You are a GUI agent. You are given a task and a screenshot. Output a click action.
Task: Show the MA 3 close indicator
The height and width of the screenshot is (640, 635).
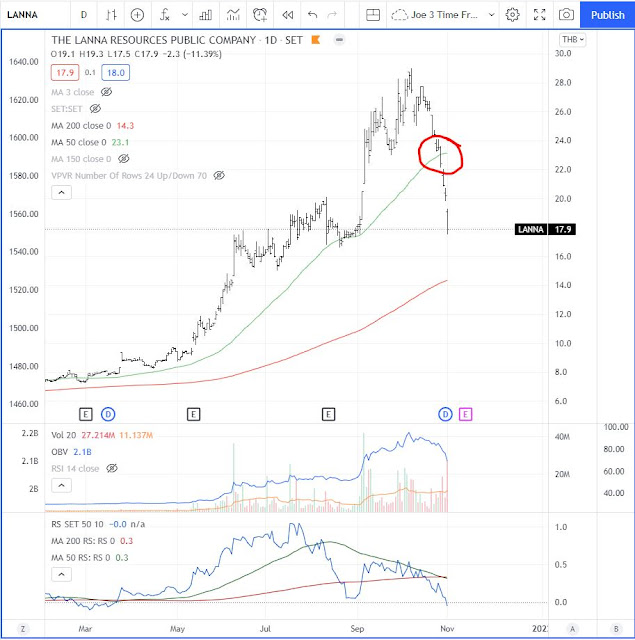[107, 92]
